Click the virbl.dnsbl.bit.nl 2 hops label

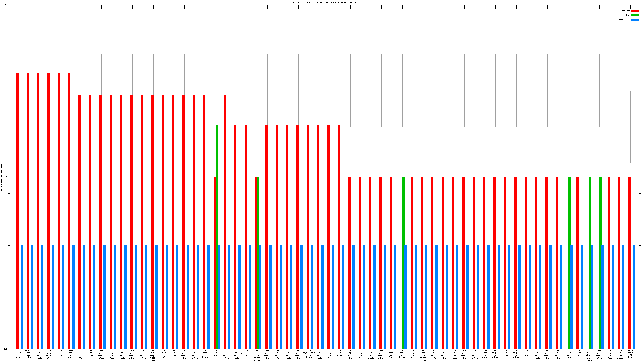350,355
